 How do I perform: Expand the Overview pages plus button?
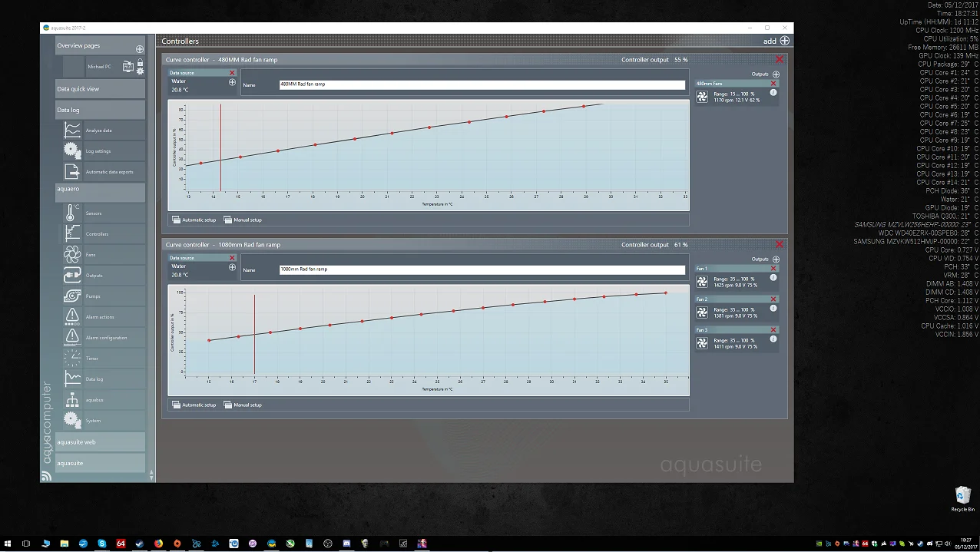tap(140, 49)
